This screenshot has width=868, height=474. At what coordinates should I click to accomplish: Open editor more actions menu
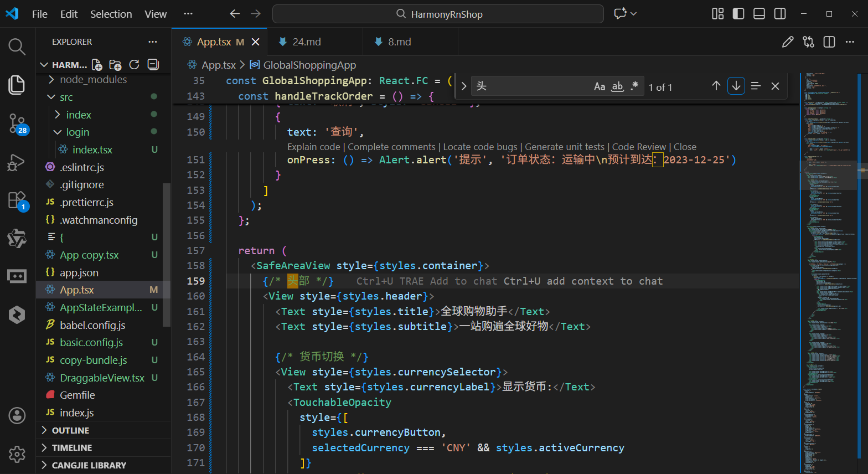[850, 42]
